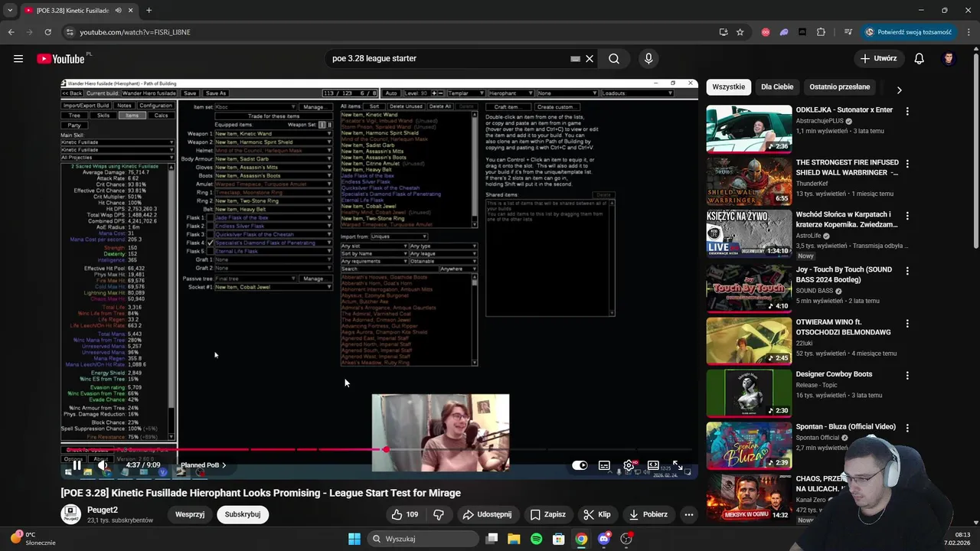This screenshot has height=551, width=980.
Task: Open the Chrome extensions puzzle icon
Action: [x=822, y=32]
